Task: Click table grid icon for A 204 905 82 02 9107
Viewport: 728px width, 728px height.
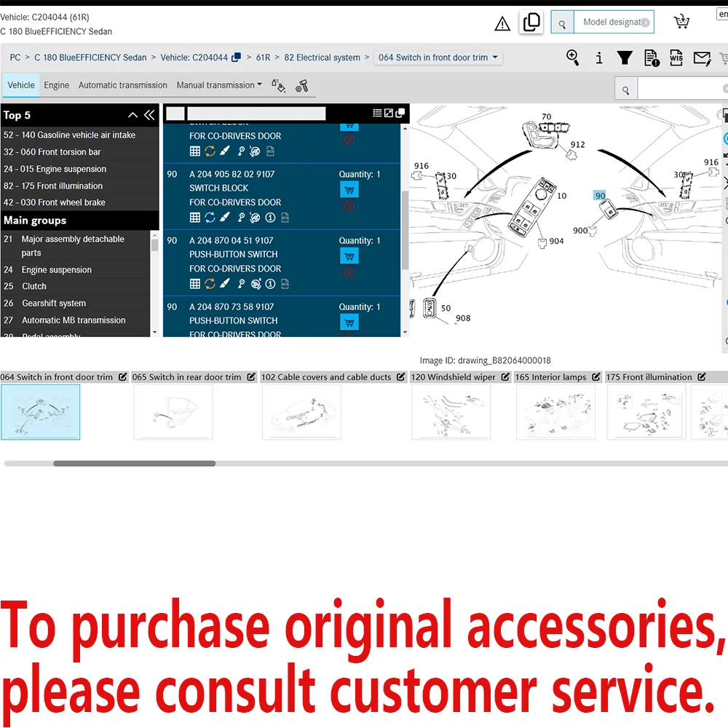Action: point(195,217)
